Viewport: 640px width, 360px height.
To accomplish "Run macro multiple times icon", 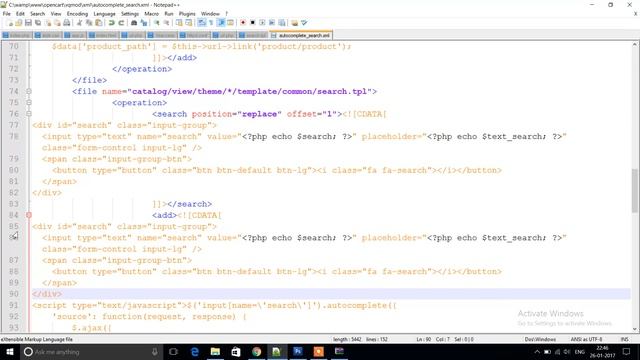I will click(x=272, y=23).
